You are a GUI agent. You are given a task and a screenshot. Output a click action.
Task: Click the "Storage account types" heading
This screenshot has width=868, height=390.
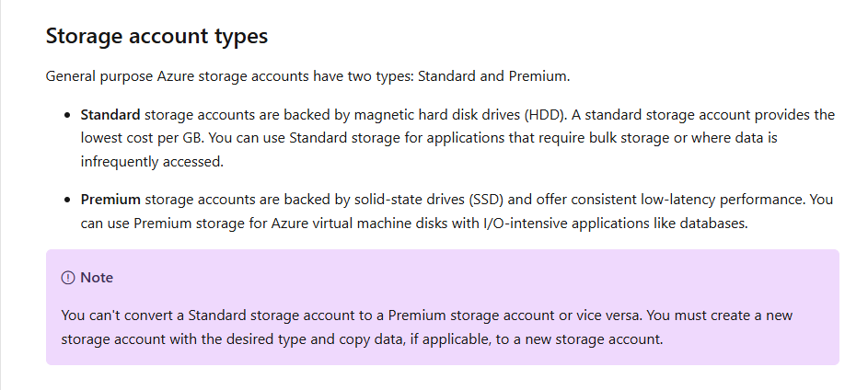point(156,36)
